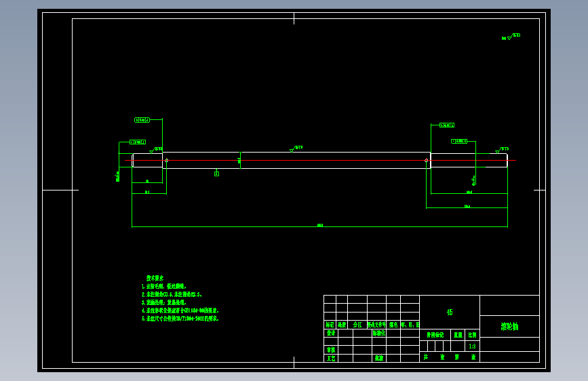Select the 签名 cell in the title block
Image resolution: width=588 pixels, height=381 pixels.
[393, 325]
